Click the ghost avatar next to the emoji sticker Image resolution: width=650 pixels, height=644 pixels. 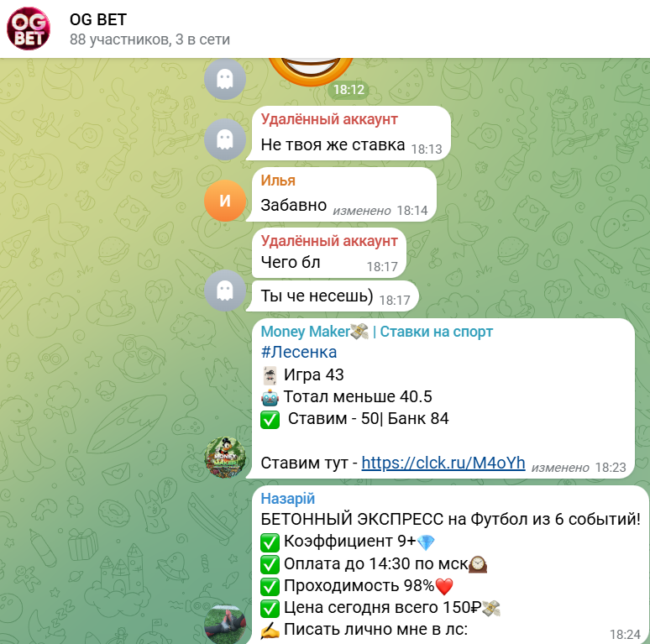point(225,79)
